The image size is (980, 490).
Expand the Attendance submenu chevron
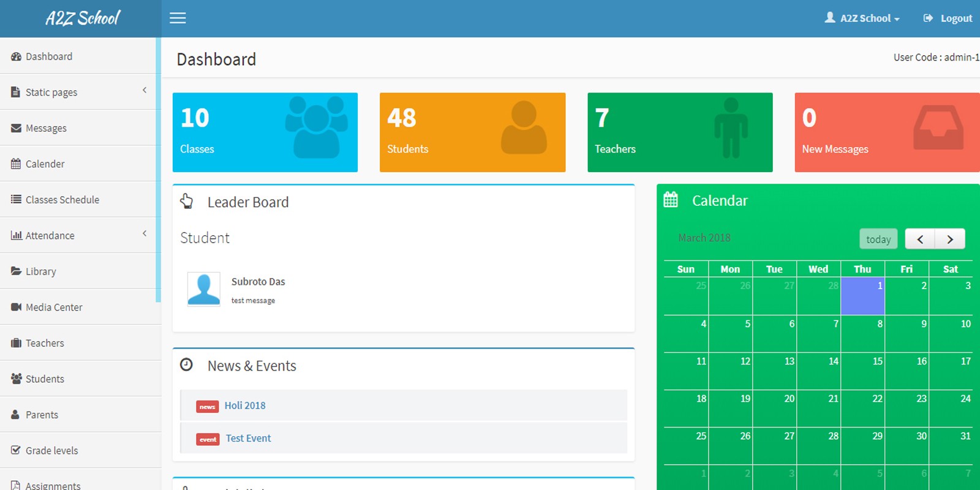[145, 233]
